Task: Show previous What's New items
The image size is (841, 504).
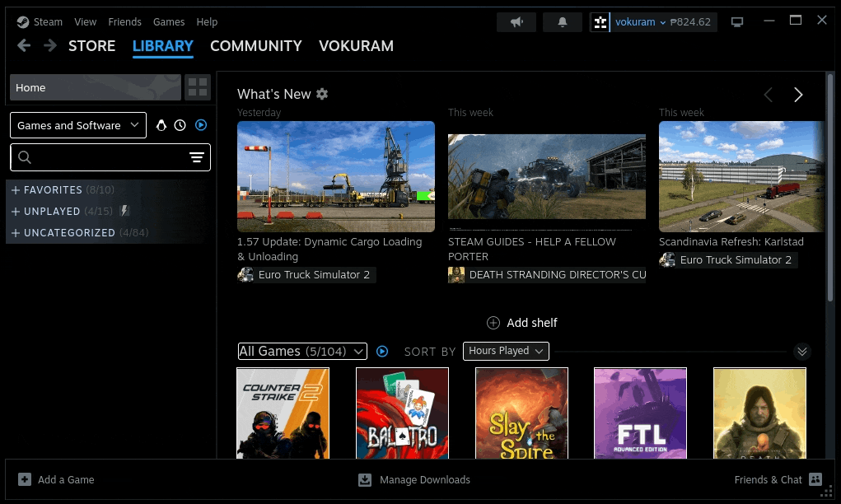Action: (x=769, y=95)
